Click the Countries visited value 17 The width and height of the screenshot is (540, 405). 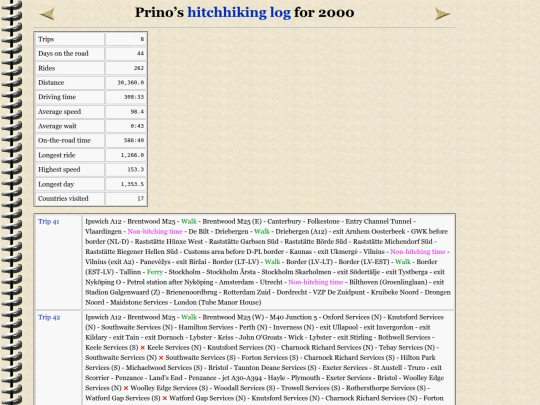point(141,199)
